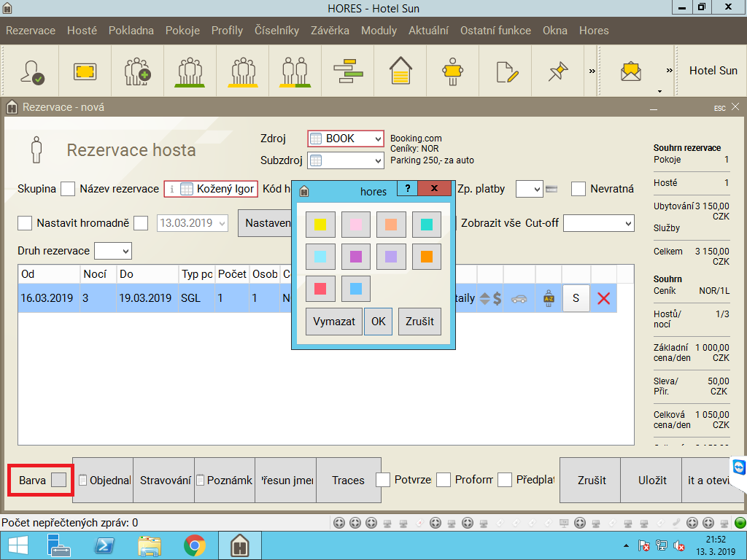
Task: Click the pushpin toolbar icon
Action: 558,71
